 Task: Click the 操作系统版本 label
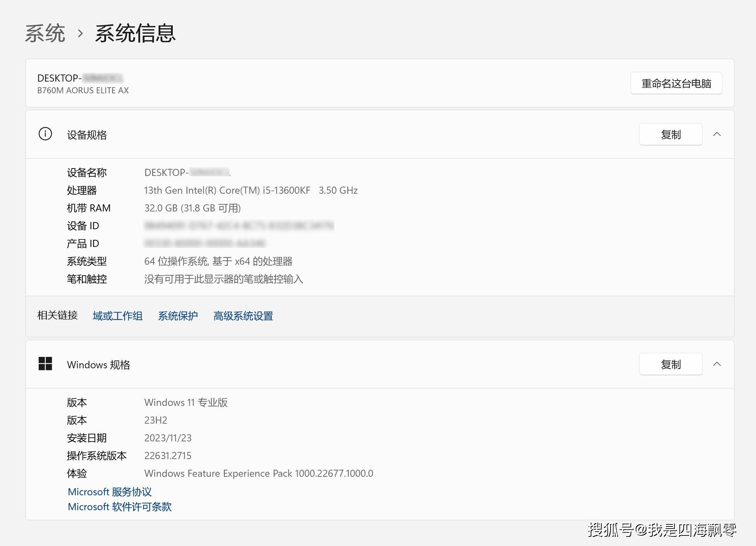pos(97,456)
